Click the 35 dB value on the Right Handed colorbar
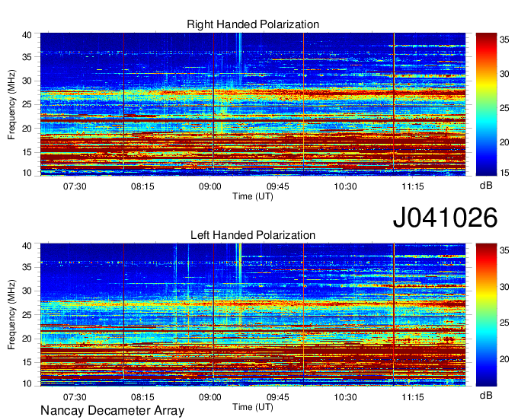The height and width of the screenshot is (420, 518). tap(504, 40)
